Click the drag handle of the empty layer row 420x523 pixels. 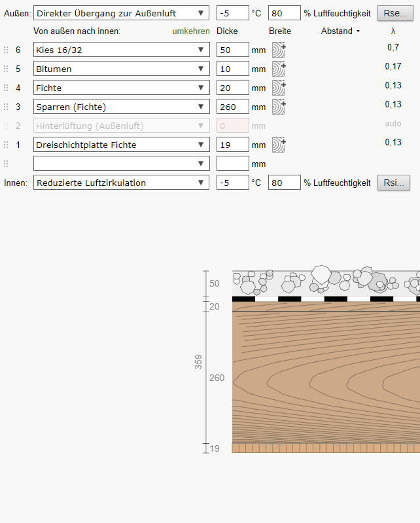point(6,164)
